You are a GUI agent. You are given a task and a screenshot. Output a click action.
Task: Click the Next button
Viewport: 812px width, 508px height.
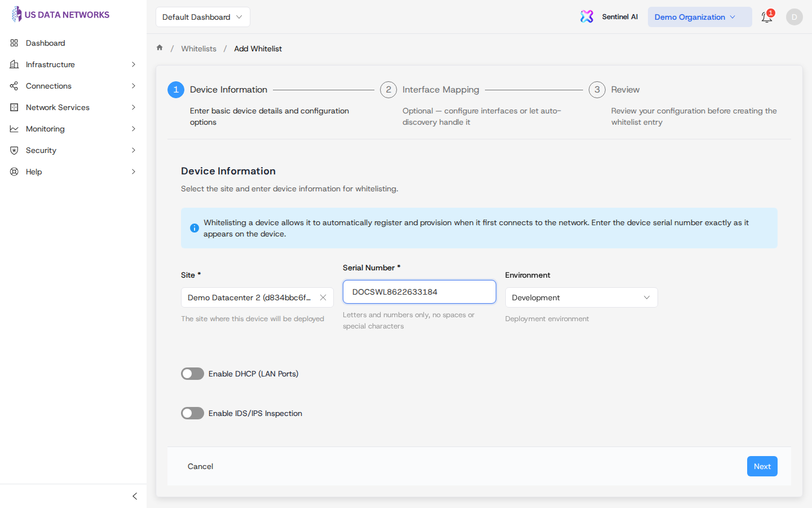[762, 466]
